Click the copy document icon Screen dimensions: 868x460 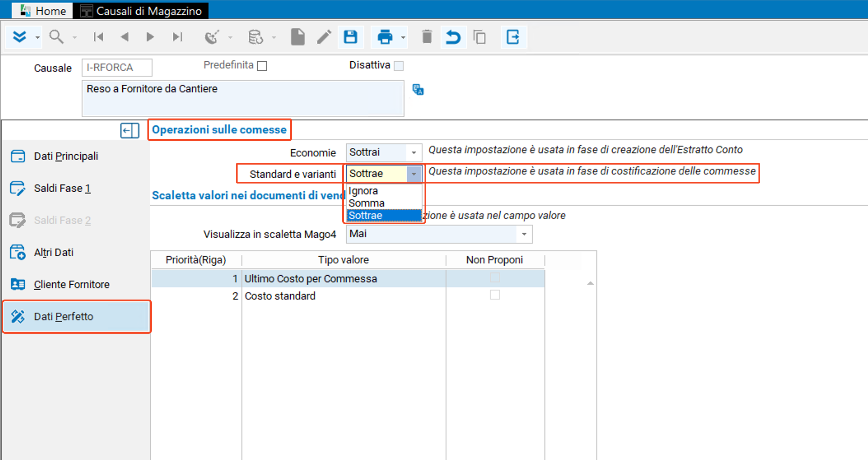(x=480, y=37)
